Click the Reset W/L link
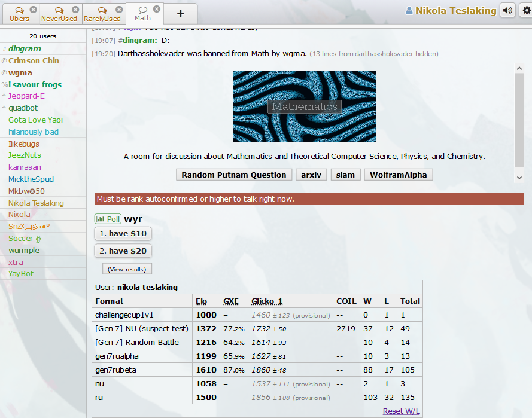532x418 pixels. click(x=401, y=411)
